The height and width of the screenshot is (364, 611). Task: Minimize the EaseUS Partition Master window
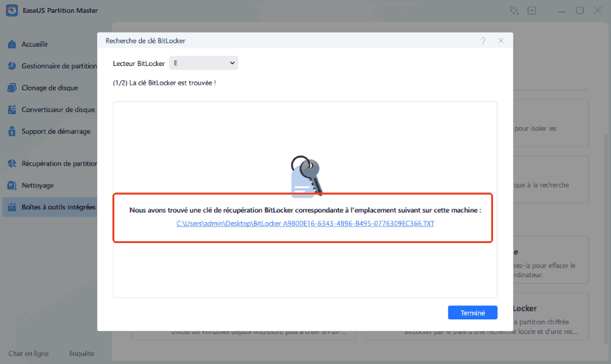pyautogui.click(x=562, y=11)
